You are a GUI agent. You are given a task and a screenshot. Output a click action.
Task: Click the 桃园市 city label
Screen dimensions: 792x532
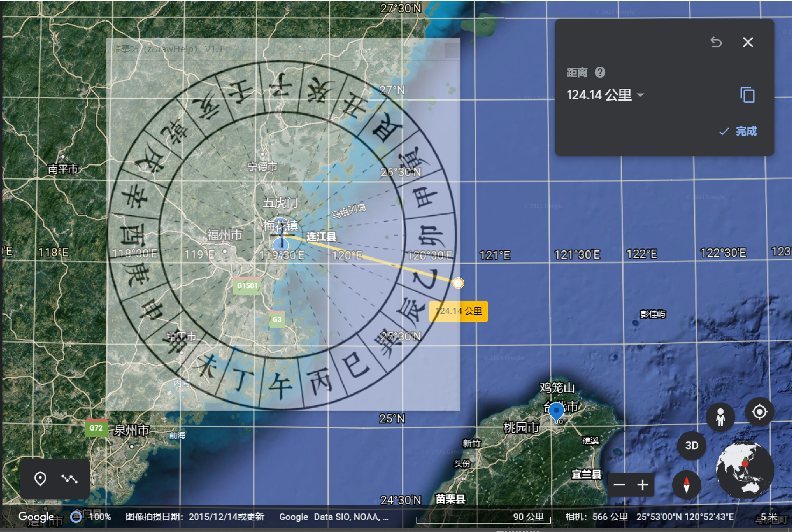click(x=521, y=427)
